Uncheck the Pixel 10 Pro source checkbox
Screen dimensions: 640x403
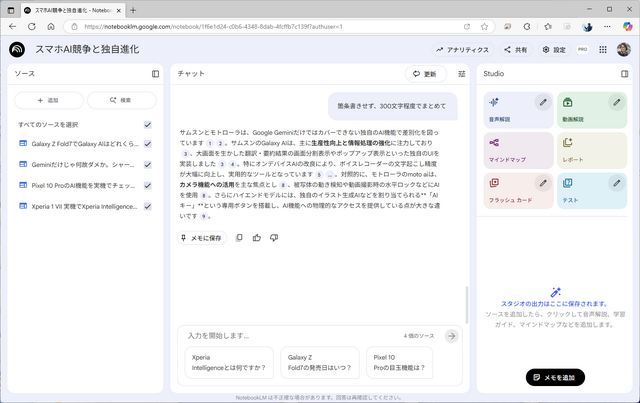[x=148, y=186]
